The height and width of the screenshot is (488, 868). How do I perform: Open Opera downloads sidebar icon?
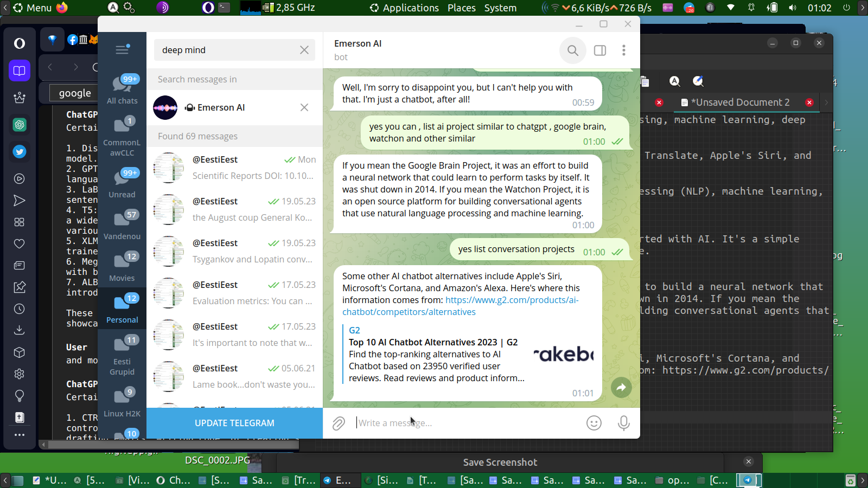(20, 331)
